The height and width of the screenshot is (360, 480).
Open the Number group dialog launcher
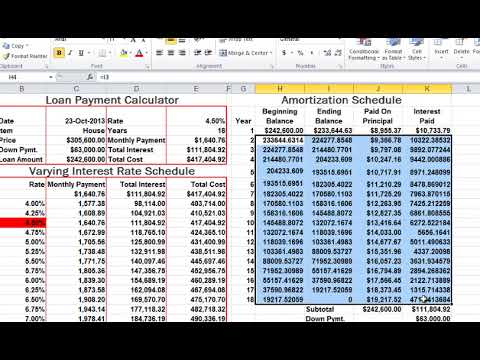click(340, 67)
